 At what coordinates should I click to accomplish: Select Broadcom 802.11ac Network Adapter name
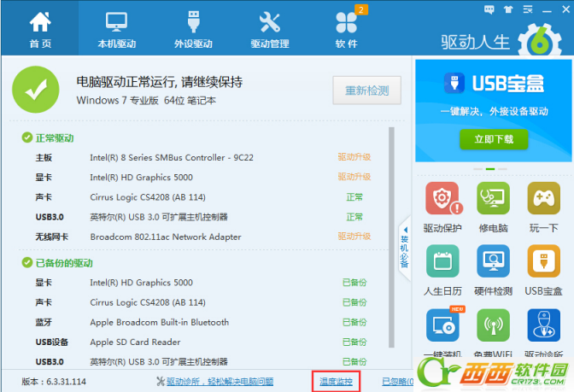click(166, 237)
